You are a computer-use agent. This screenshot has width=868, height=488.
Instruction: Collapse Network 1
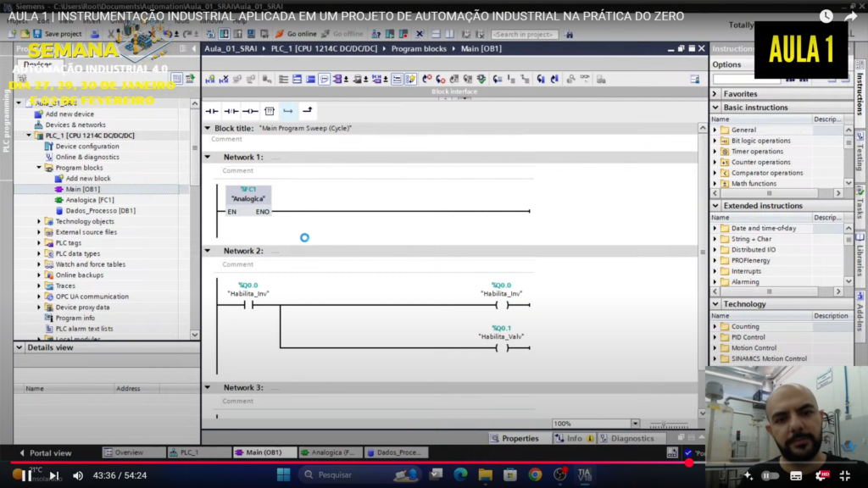[209, 157]
